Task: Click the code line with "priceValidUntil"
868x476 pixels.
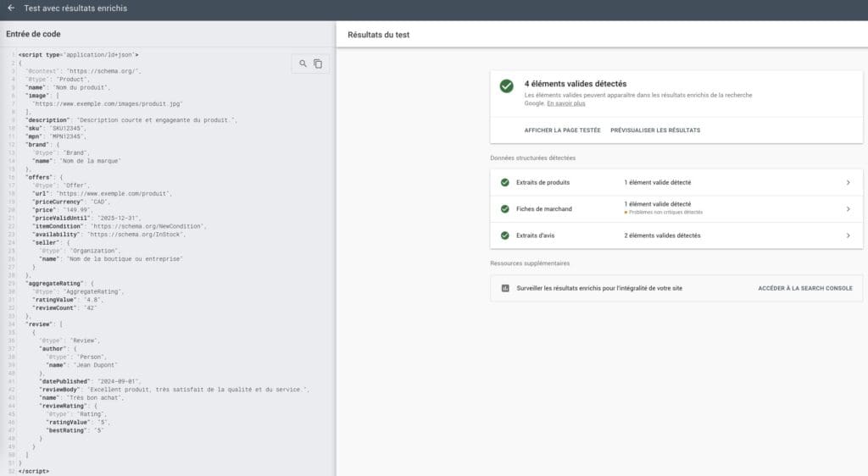Action: 86,219
